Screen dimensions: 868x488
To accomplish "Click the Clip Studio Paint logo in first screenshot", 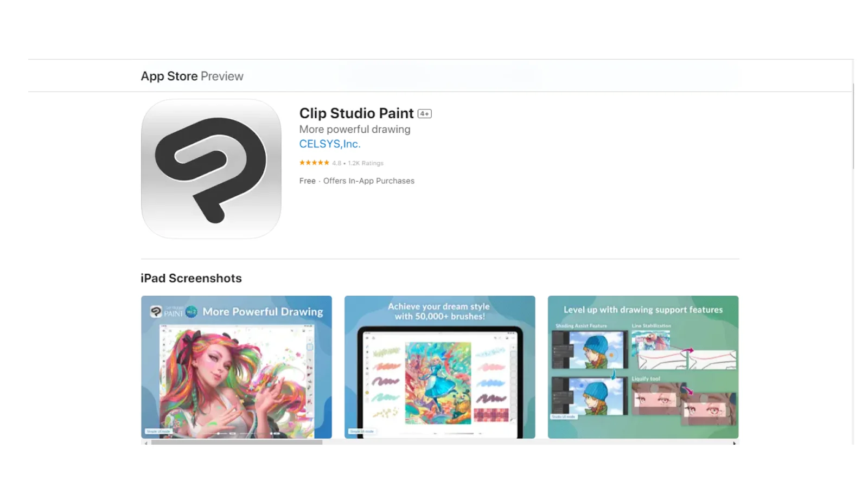I will pyautogui.click(x=156, y=311).
